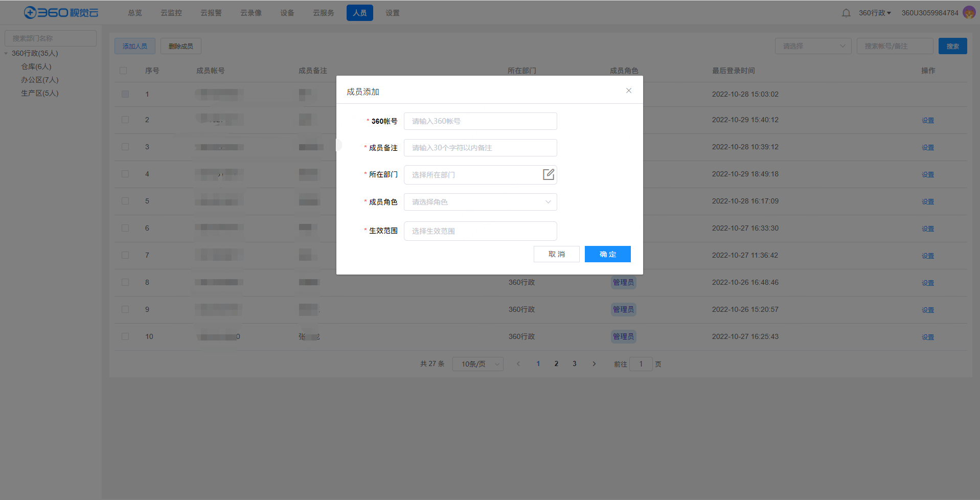
Task: Close the 成员添加 dialog
Action: [x=628, y=90]
